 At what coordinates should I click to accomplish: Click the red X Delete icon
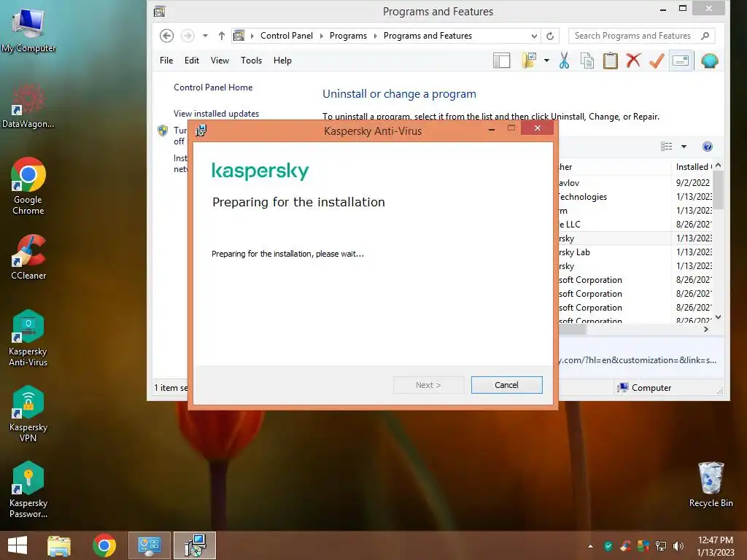point(633,61)
